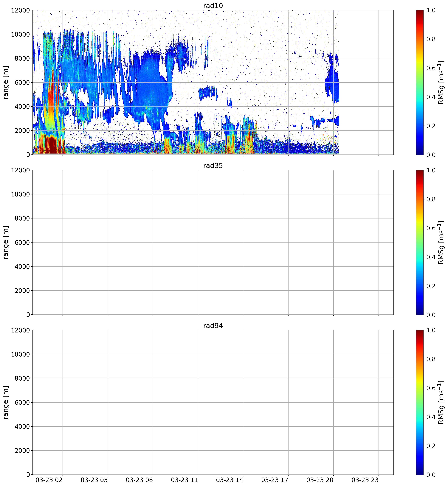Click the rad94 plot title
The image size is (448, 486).
213,326
